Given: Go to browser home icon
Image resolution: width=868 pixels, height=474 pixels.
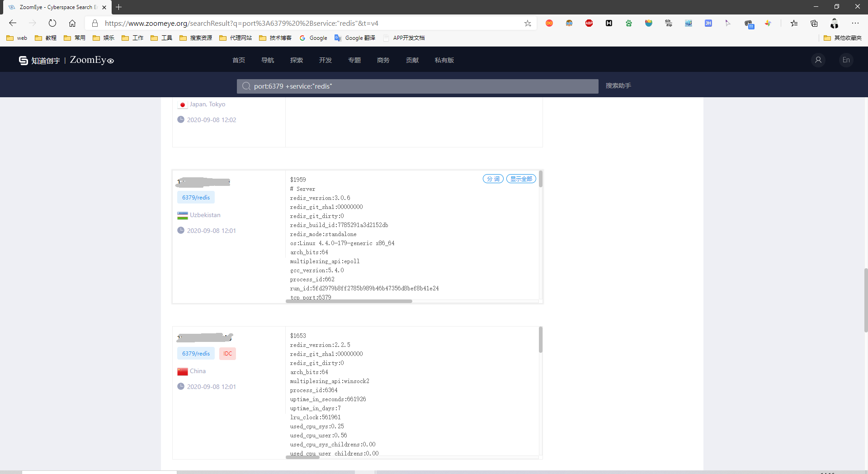Looking at the screenshot, I should (72, 23).
